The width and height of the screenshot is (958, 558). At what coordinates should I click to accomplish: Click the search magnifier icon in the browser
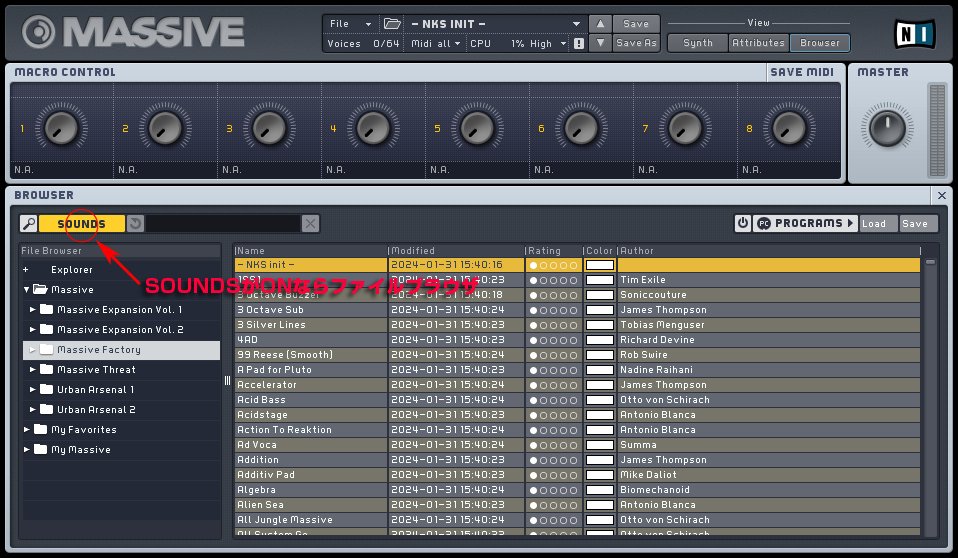pyautogui.click(x=28, y=224)
